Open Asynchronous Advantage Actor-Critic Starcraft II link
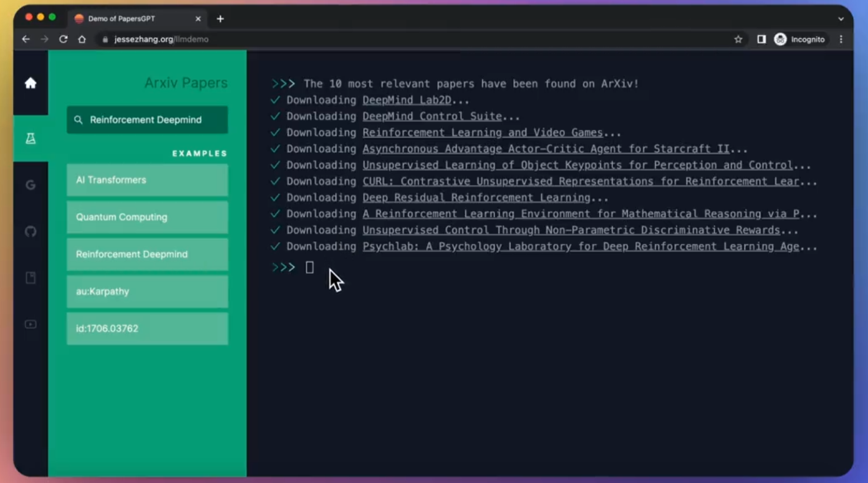Image resolution: width=868 pixels, height=483 pixels. pyautogui.click(x=546, y=149)
